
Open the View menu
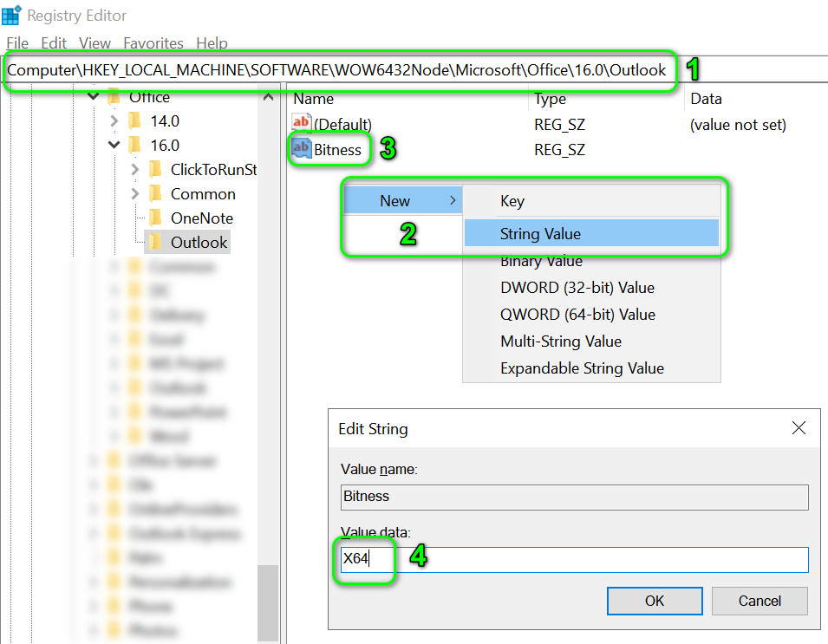(95, 42)
